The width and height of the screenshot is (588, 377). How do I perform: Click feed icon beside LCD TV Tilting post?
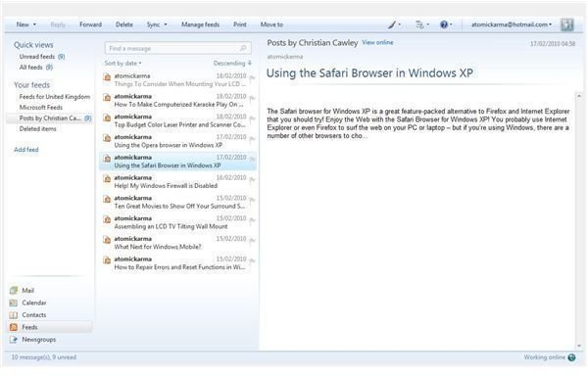(107, 219)
